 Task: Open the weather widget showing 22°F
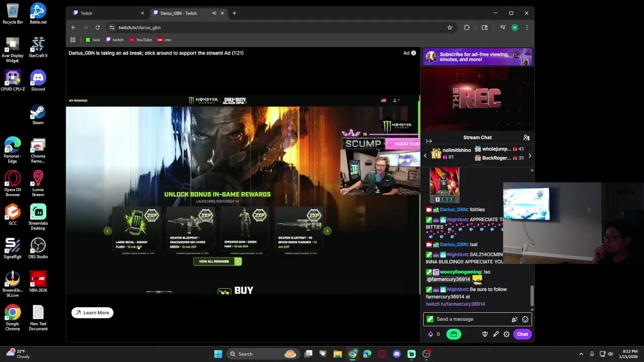[18, 354]
